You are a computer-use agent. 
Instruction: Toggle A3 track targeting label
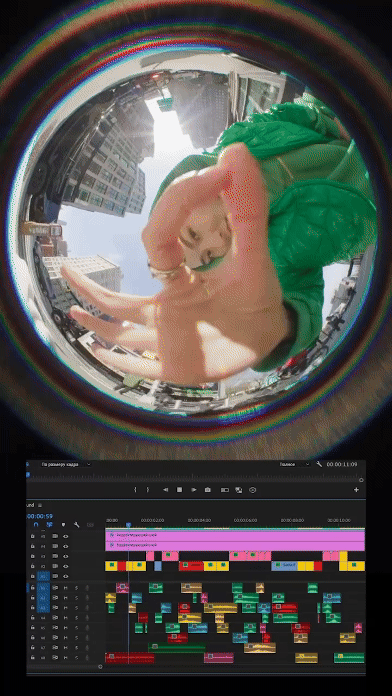[44, 608]
